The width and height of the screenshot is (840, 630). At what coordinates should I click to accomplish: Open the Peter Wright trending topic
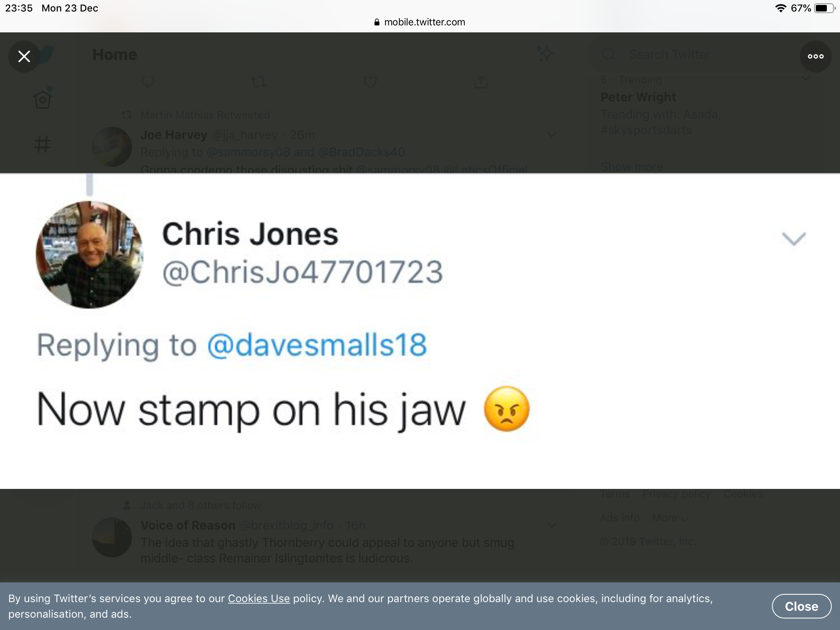638,97
